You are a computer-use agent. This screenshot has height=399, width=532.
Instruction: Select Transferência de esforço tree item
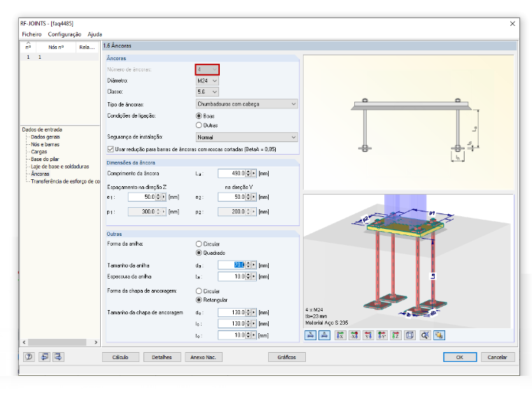coord(65,181)
